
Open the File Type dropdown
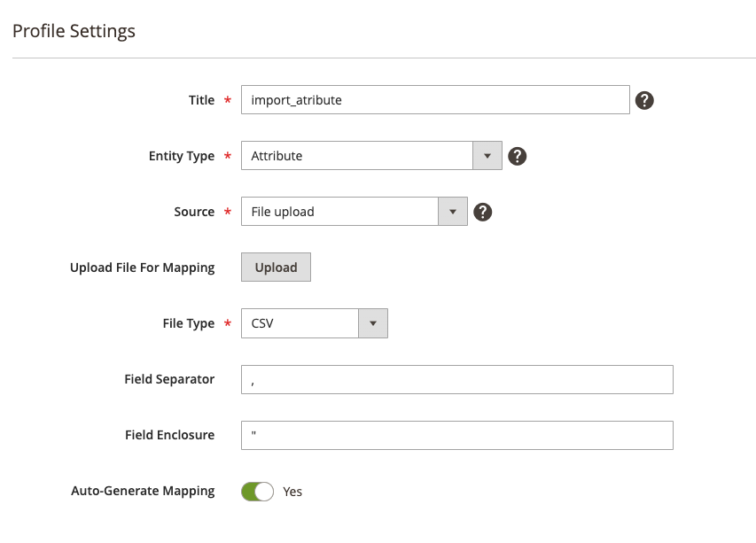tap(315, 323)
